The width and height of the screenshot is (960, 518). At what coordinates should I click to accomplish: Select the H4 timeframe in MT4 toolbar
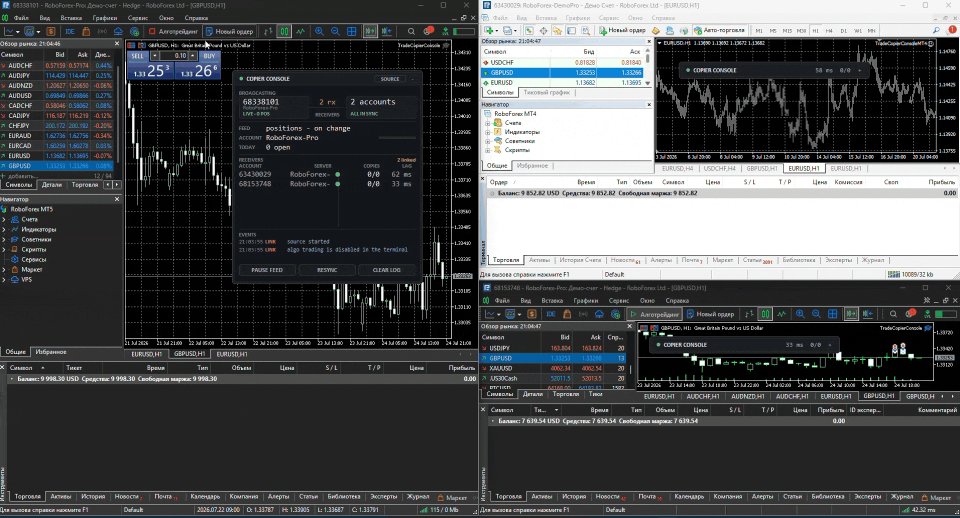(x=829, y=31)
